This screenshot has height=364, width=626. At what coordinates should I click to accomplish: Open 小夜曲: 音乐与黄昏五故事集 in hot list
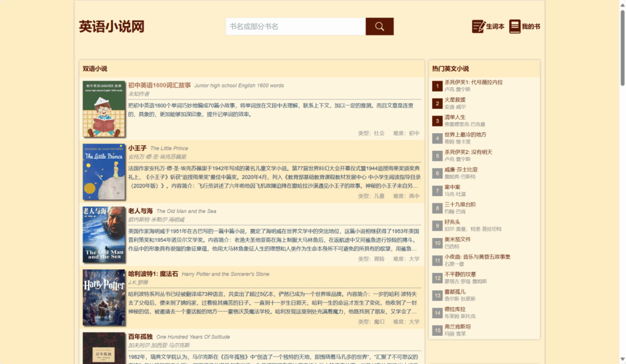tap(477, 257)
